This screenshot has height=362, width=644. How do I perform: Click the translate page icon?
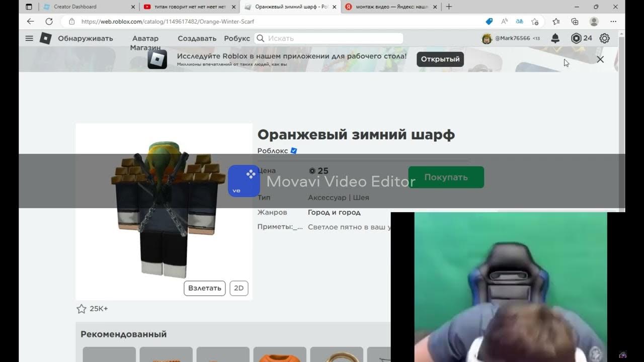tap(519, 22)
